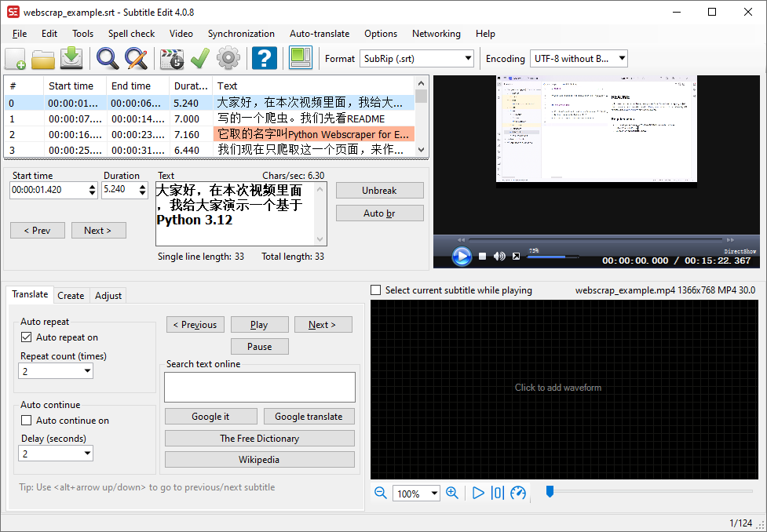This screenshot has height=532, width=767.
Task: Decrease Duration using the down arrow
Action: [142, 193]
